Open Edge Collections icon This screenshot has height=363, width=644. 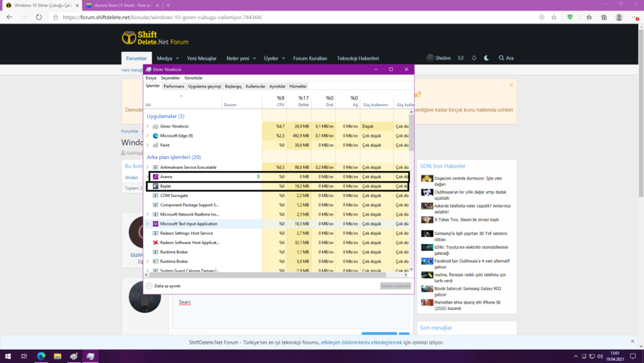click(x=604, y=17)
